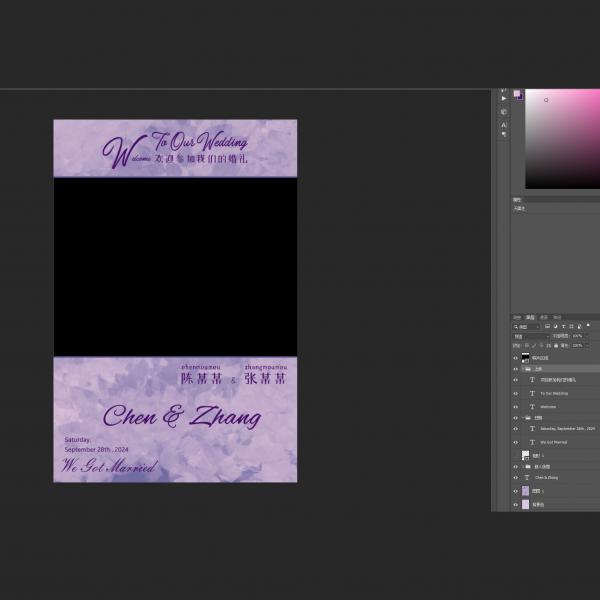Open the Paragraph panel icon

(x=503, y=135)
